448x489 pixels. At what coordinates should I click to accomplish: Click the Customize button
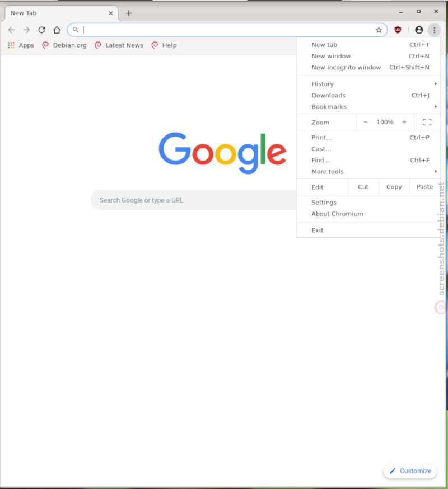click(x=410, y=471)
